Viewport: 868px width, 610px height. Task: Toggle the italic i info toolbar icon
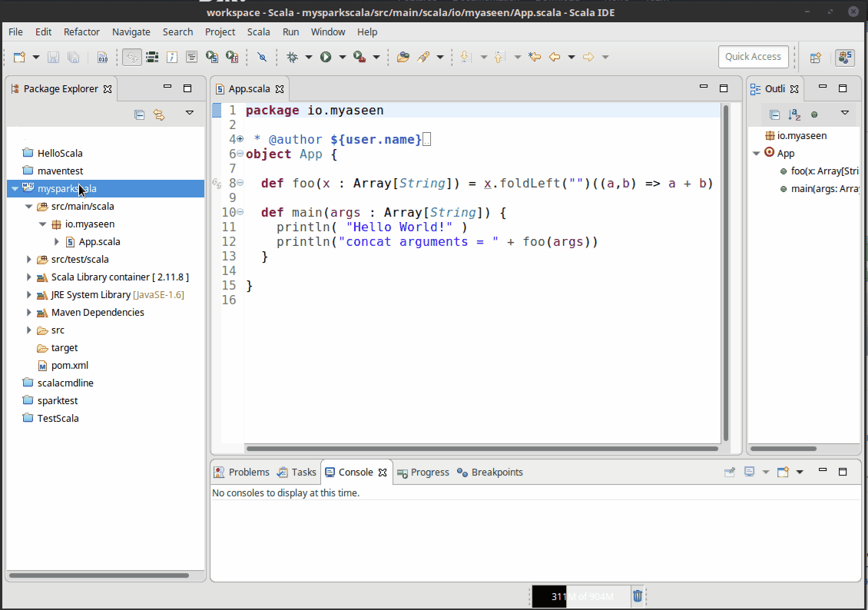tap(171, 57)
